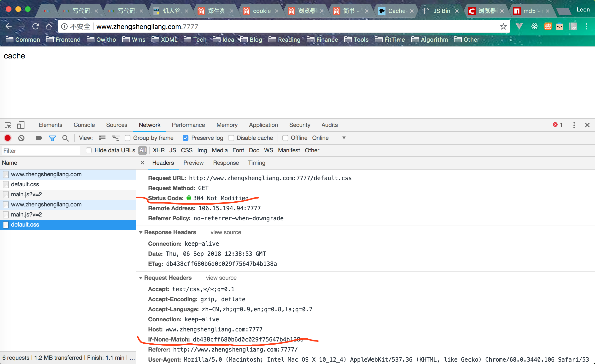Open the Online throttling dropdown

[x=344, y=138]
